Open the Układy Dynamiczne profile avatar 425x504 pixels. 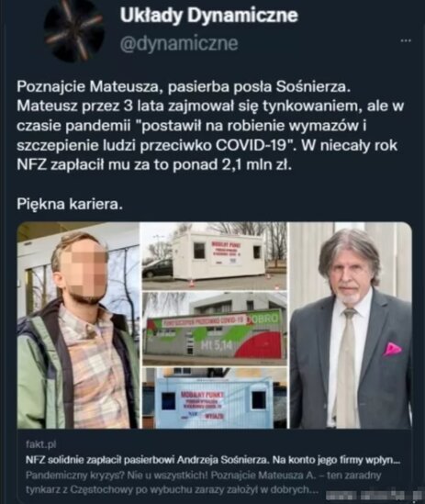tap(74, 31)
